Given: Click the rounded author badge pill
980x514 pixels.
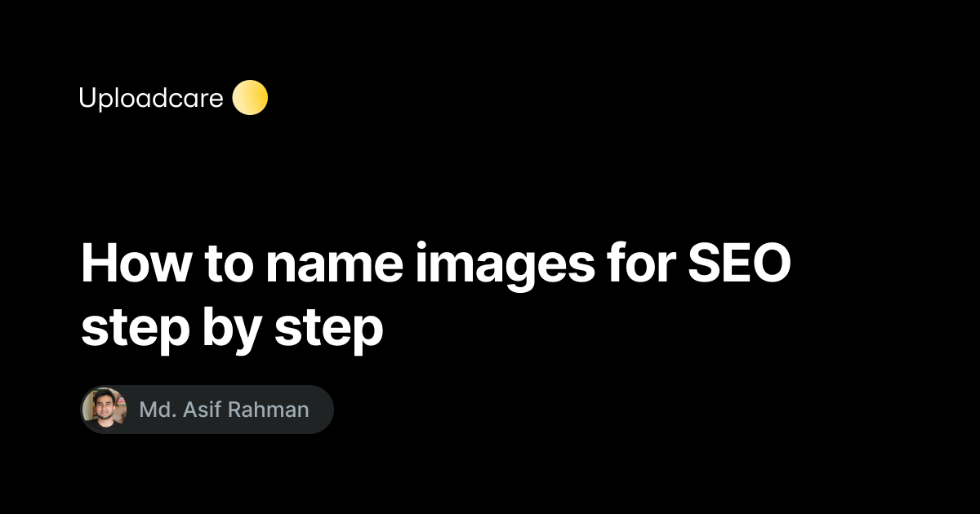Looking at the screenshot, I should pos(207,410).
